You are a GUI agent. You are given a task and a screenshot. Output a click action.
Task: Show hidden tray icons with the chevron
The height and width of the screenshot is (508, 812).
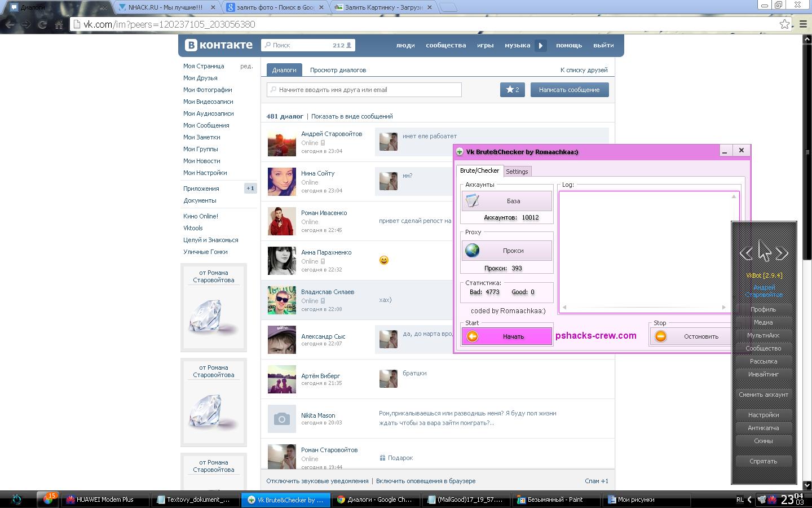(749, 500)
